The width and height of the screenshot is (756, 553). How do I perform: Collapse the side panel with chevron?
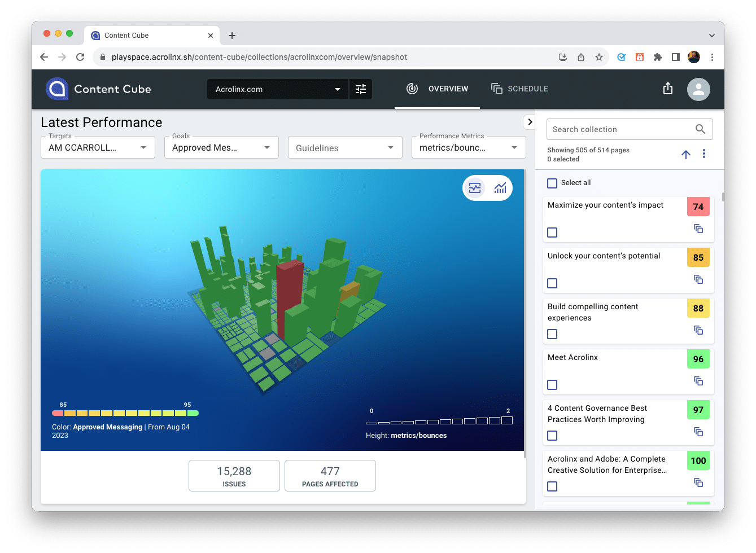coord(530,122)
